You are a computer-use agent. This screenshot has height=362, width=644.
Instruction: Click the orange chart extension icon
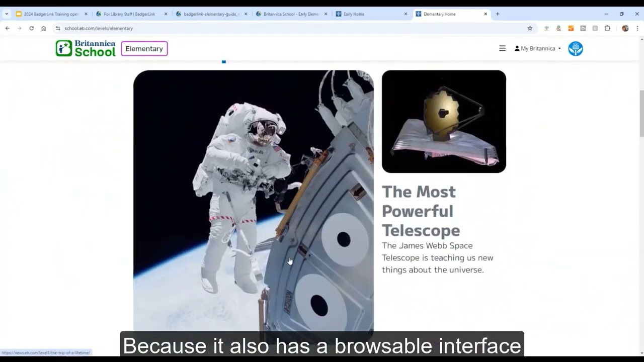pyautogui.click(x=571, y=28)
